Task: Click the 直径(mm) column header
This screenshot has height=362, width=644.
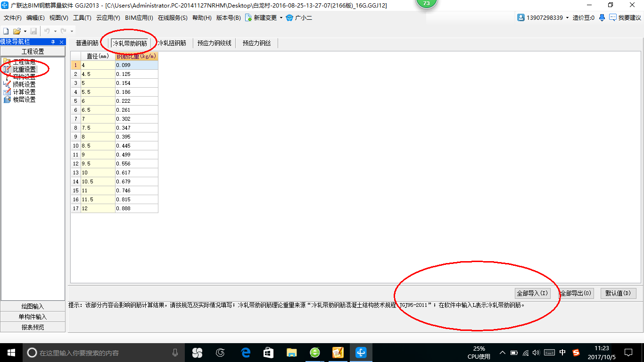Action: (x=98, y=56)
